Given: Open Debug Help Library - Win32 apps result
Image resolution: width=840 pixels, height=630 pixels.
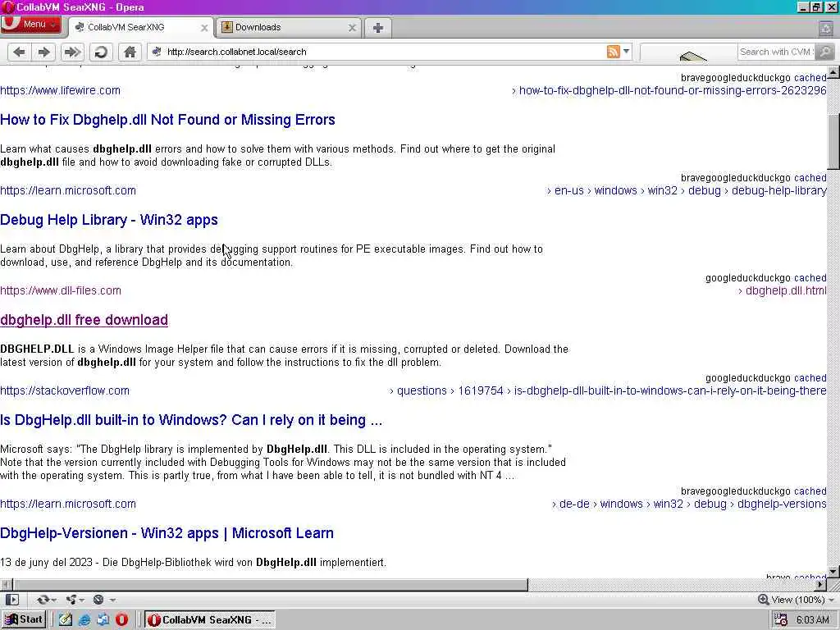Looking at the screenshot, I should pyautogui.click(x=109, y=220).
